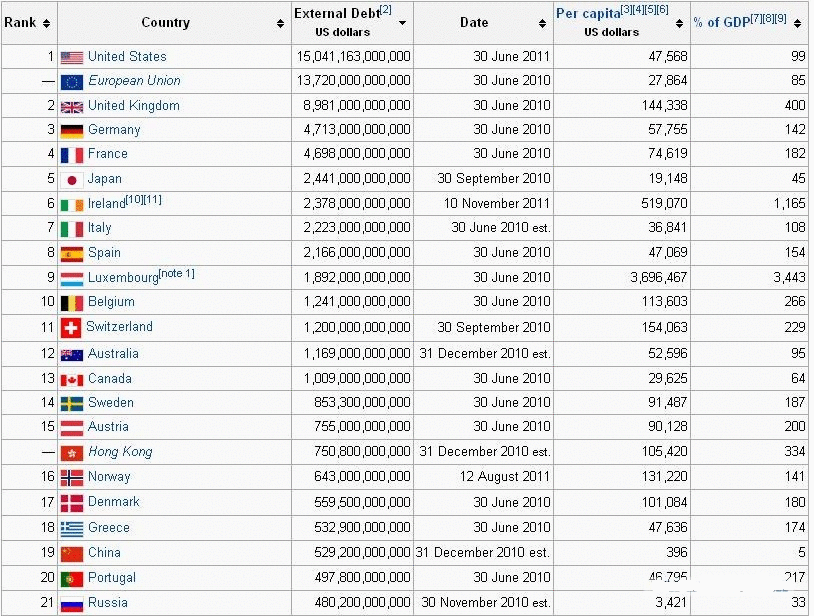
Task: Select Norway's 12 August 2011 date
Action: (505, 476)
